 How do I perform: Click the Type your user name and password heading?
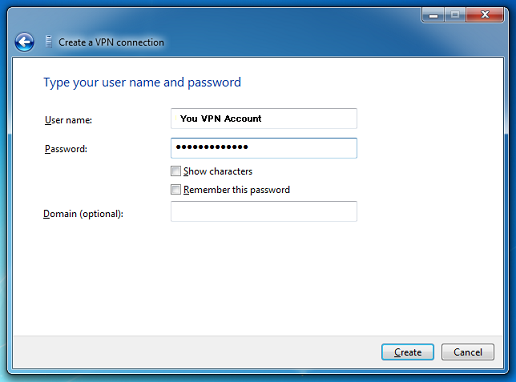coord(142,82)
